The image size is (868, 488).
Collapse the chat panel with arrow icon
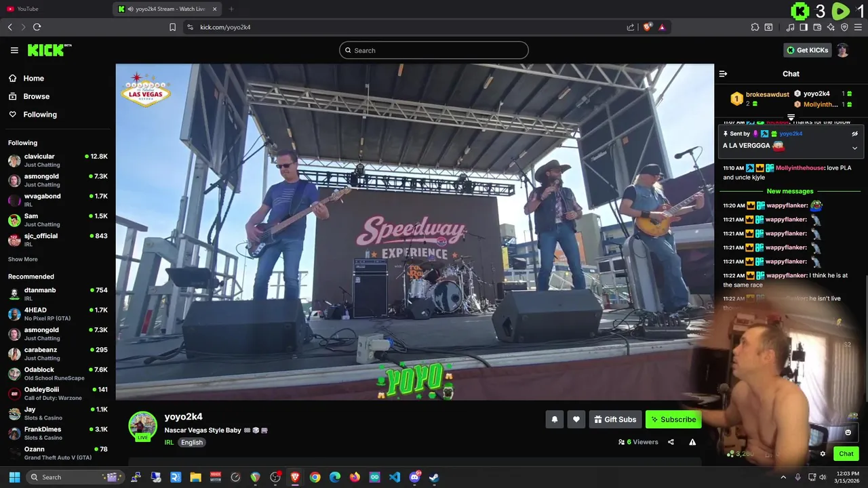click(x=723, y=74)
